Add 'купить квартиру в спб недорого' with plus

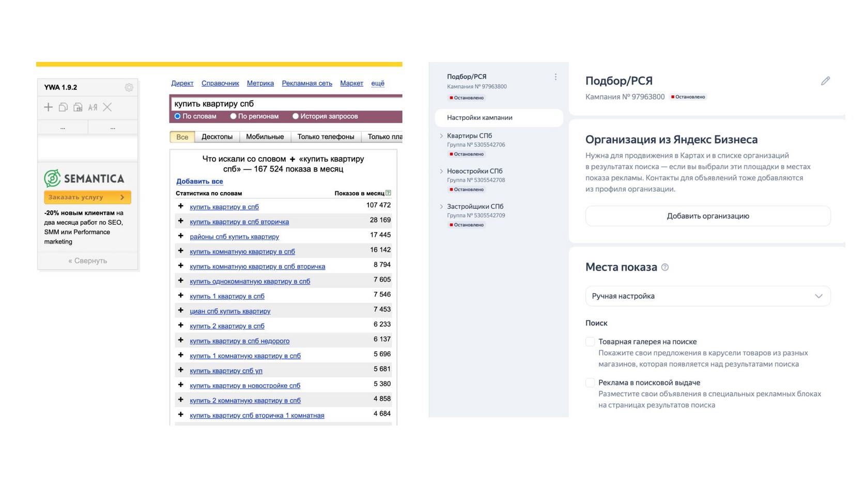181,340
